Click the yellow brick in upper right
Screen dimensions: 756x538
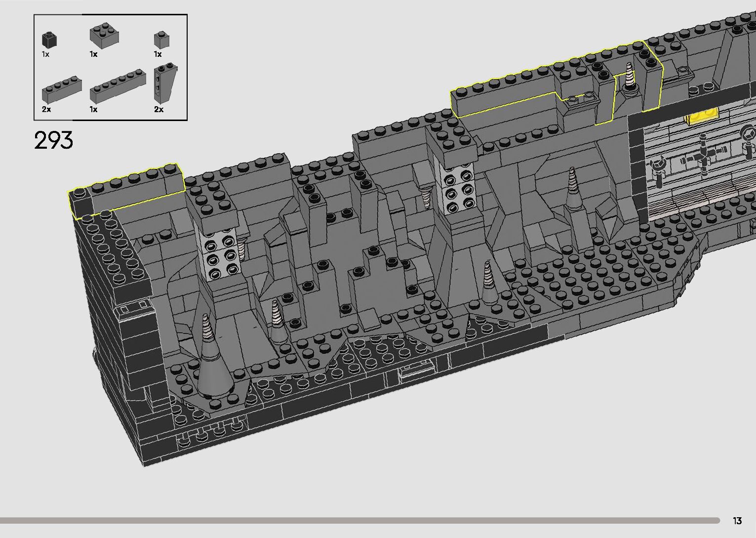click(702, 116)
